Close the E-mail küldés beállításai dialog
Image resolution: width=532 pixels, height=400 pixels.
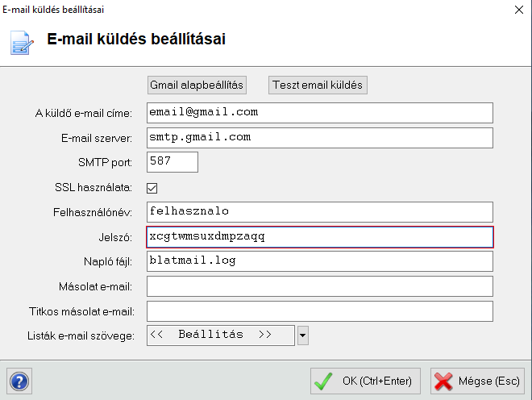pyautogui.click(x=517, y=10)
